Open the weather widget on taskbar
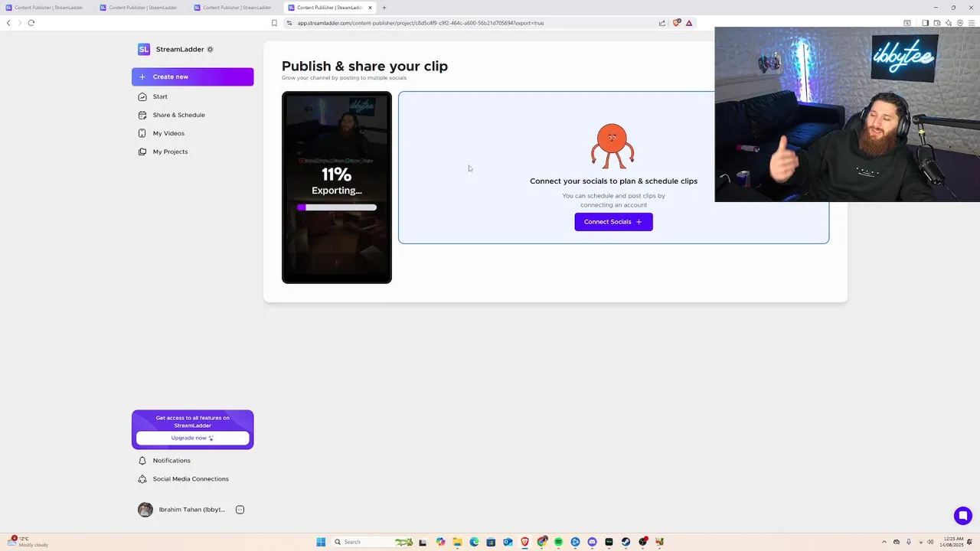The image size is (980, 551). coord(29,542)
